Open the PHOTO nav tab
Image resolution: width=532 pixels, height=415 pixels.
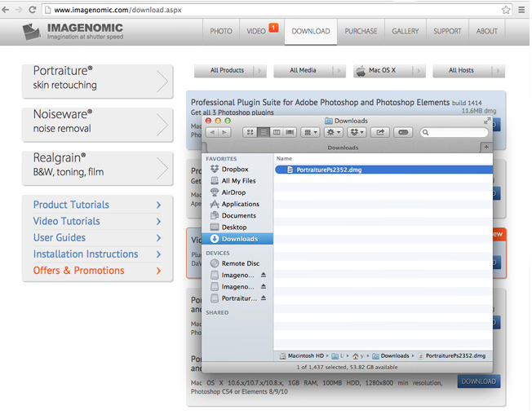[x=221, y=31]
